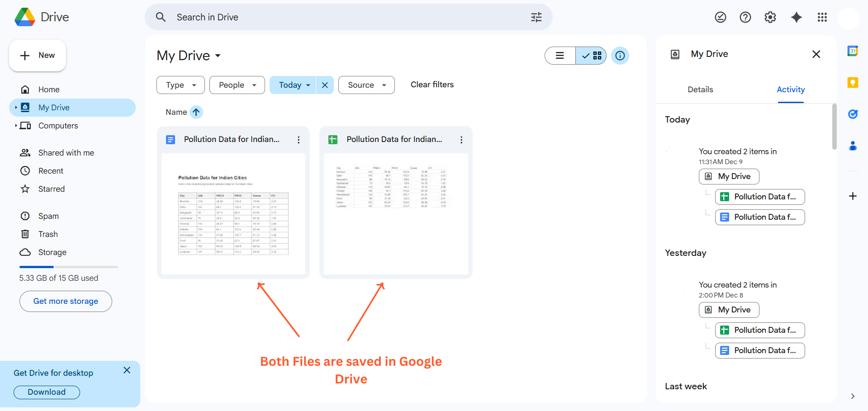Reverse the Name sort direction arrow
This screenshot has height=411, width=868.
pos(196,112)
